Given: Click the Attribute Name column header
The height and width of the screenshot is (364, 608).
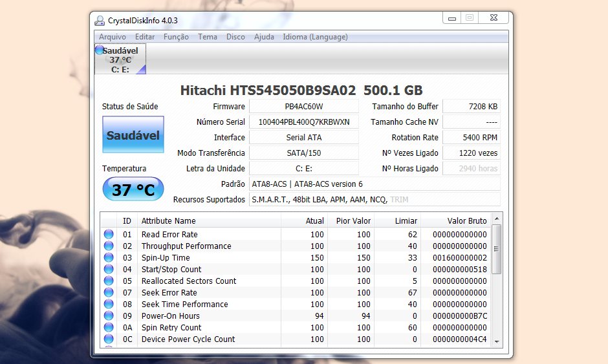Looking at the screenshot, I should (209, 221).
